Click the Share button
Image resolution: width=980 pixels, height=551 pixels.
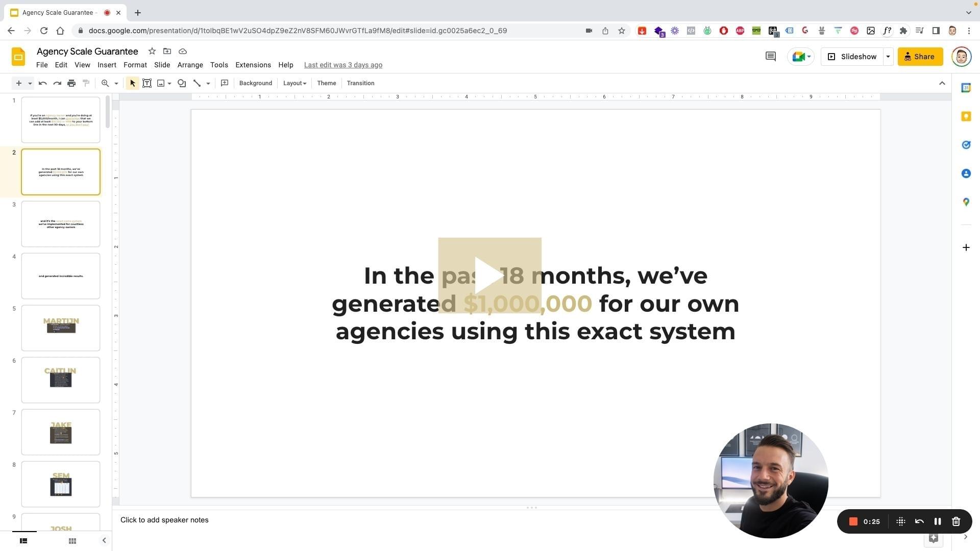pos(920,57)
